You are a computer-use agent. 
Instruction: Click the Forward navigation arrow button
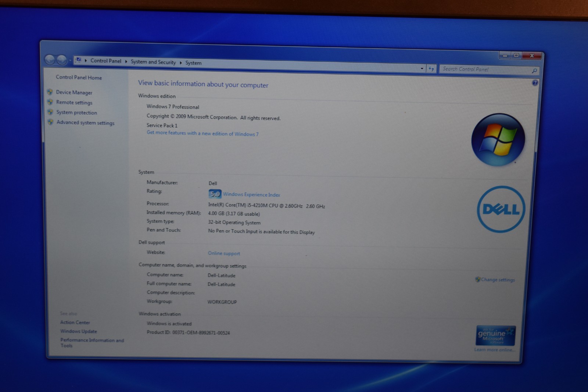[62, 60]
